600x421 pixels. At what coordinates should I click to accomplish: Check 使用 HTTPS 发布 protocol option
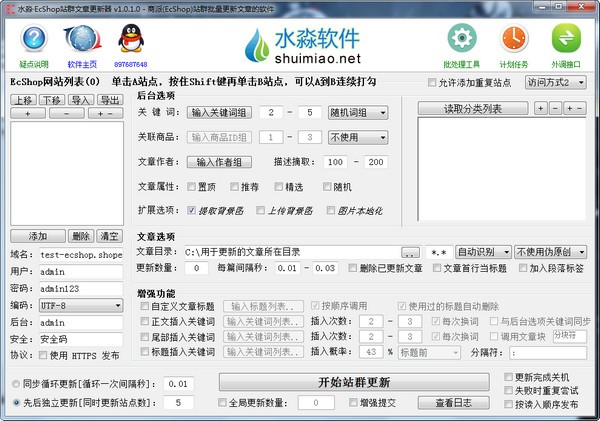click(x=43, y=355)
